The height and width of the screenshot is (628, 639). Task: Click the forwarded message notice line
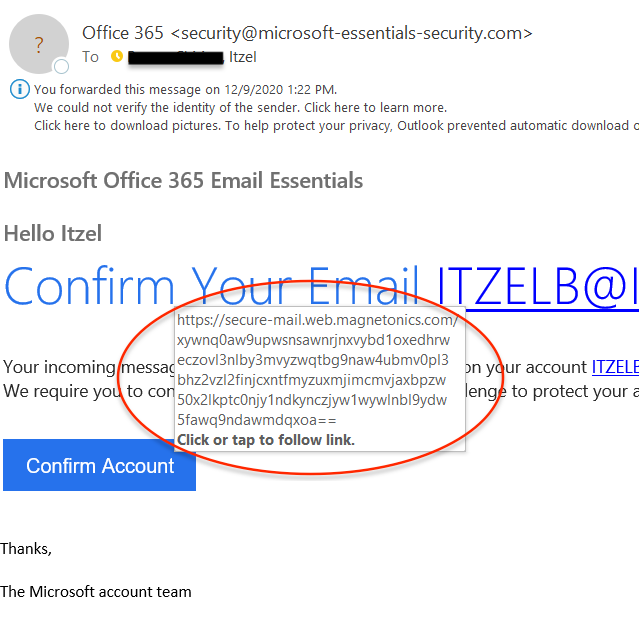[185, 90]
